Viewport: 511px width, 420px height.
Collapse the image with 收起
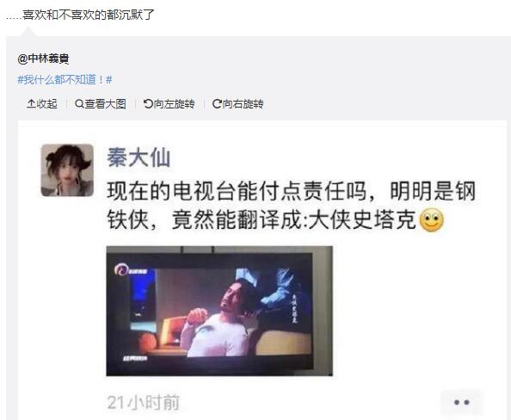tap(42, 104)
